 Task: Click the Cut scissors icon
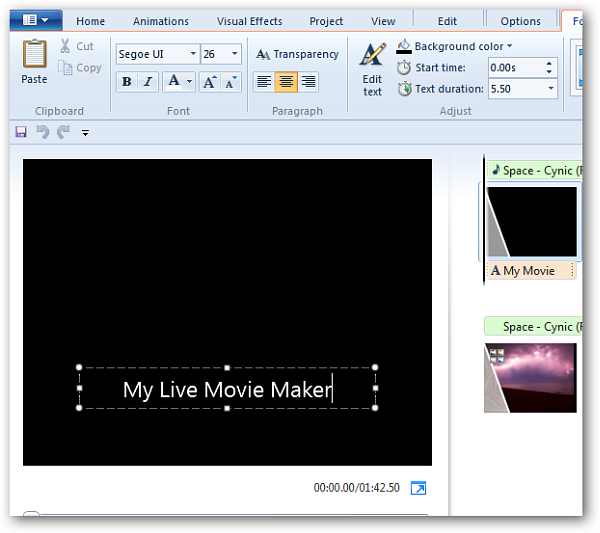point(65,46)
